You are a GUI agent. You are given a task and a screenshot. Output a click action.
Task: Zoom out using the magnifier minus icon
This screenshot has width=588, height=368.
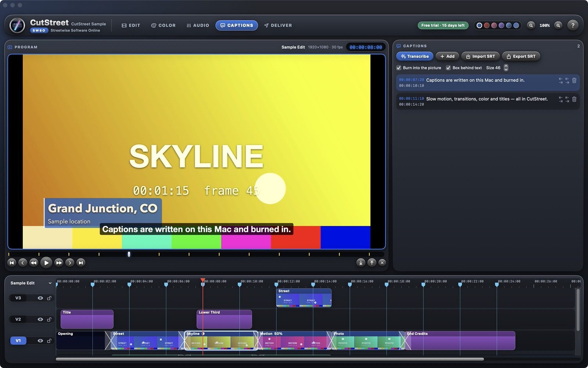(531, 25)
